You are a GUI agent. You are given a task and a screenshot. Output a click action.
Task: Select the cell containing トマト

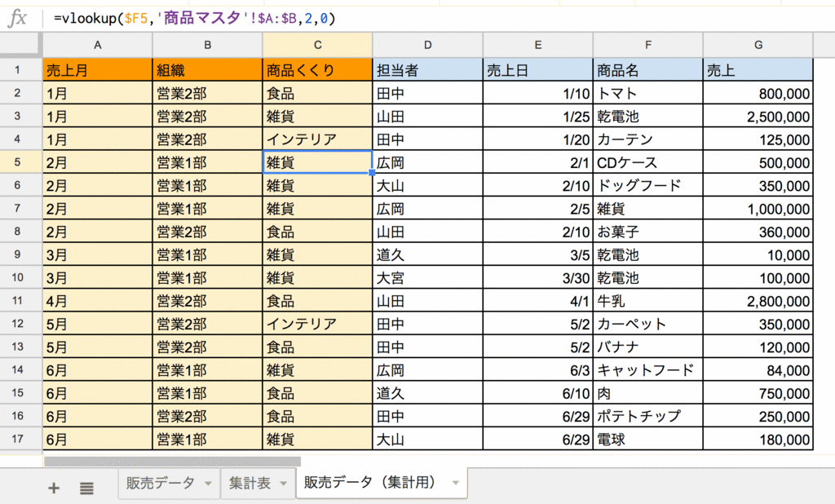(647, 93)
